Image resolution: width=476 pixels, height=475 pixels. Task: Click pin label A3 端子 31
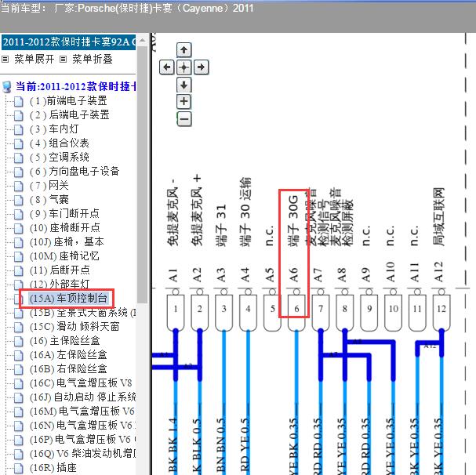[x=220, y=243]
